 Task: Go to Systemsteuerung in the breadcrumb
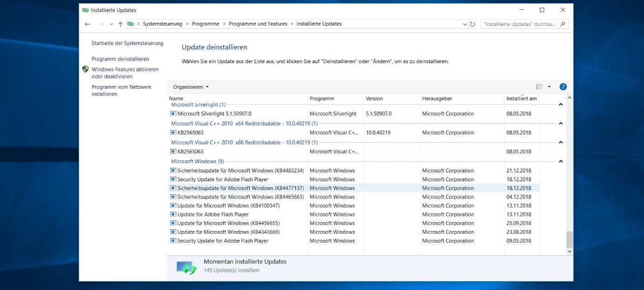pyautogui.click(x=162, y=24)
